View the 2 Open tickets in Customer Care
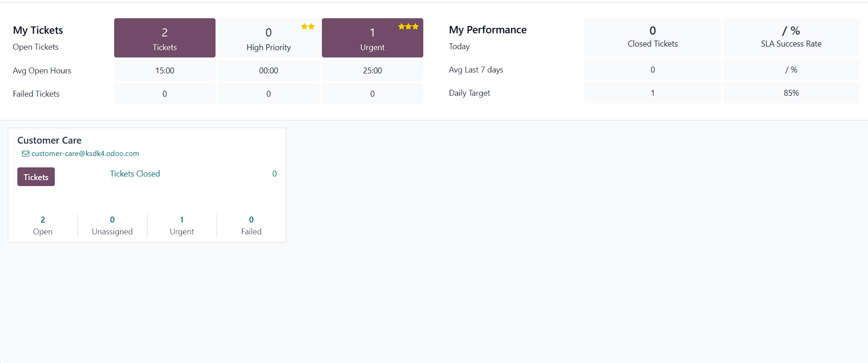This screenshot has width=868, height=363. click(42, 225)
